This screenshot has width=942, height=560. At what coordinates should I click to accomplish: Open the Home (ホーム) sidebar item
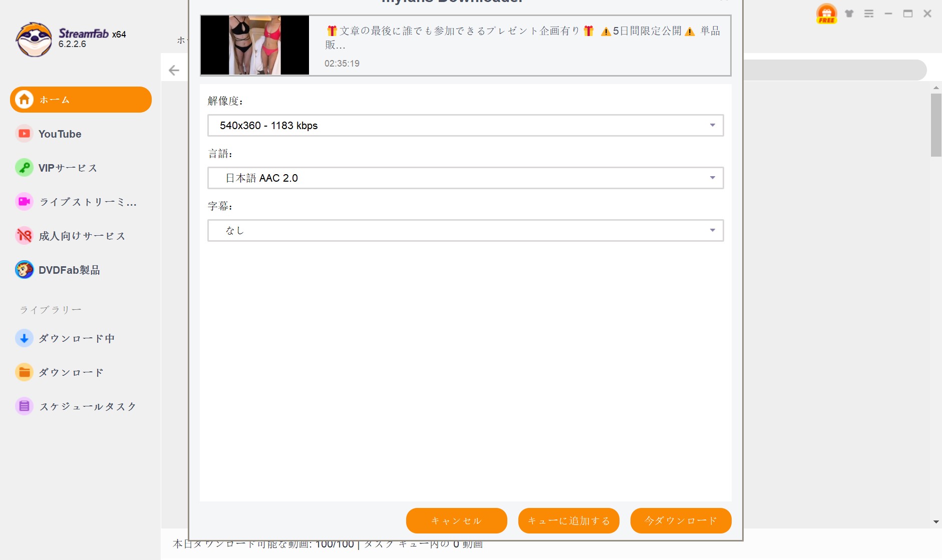coord(81,100)
